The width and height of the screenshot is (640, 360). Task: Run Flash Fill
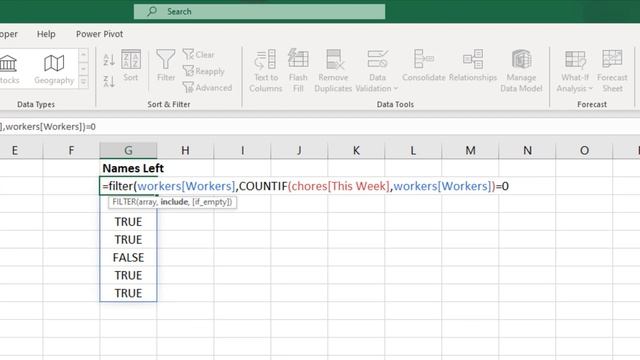point(298,71)
